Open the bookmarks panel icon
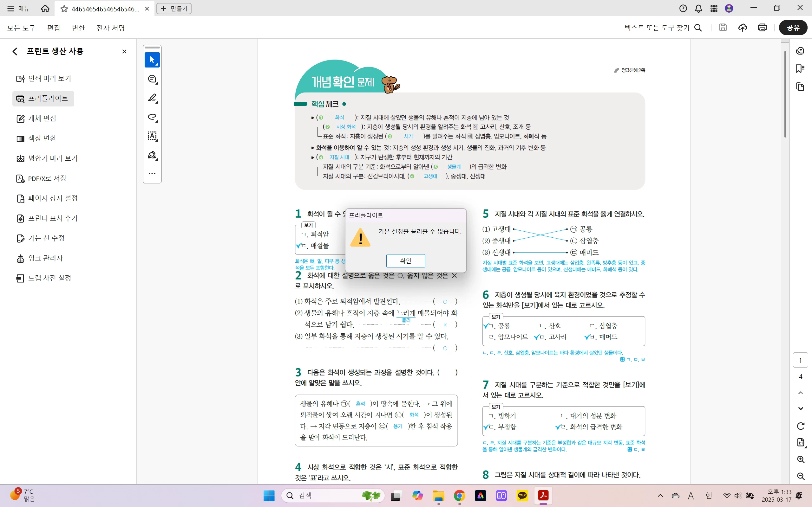 pos(800,69)
